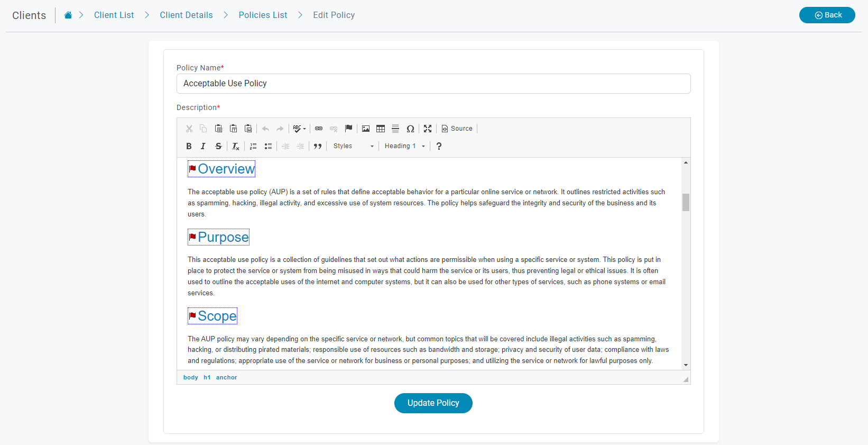Insert an image using the Image icon
Screen dimensions: 868x445
366,129
